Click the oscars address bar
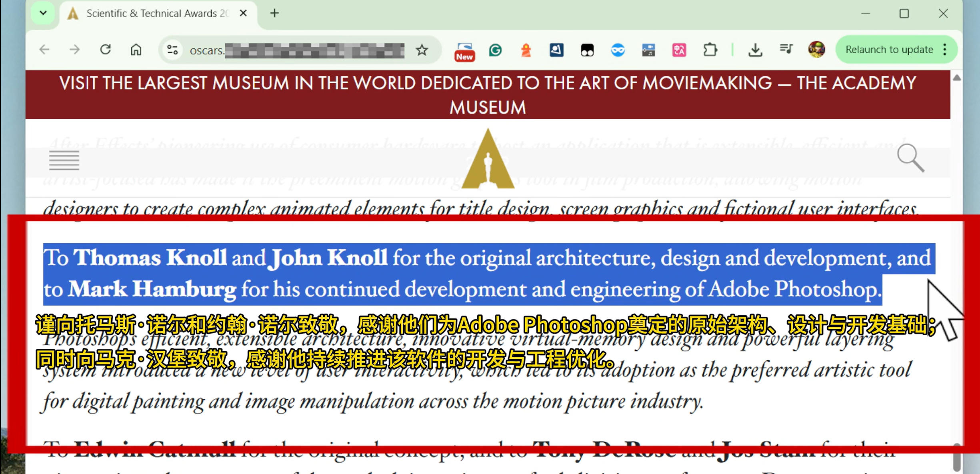Viewport: 980px width, 474px height. 296,50
